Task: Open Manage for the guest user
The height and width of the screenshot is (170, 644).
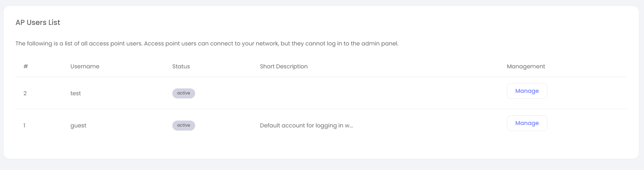Action: (x=527, y=123)
